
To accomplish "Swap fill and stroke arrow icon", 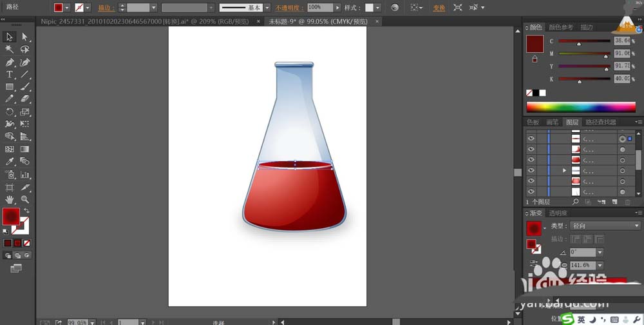I will 26,210.
